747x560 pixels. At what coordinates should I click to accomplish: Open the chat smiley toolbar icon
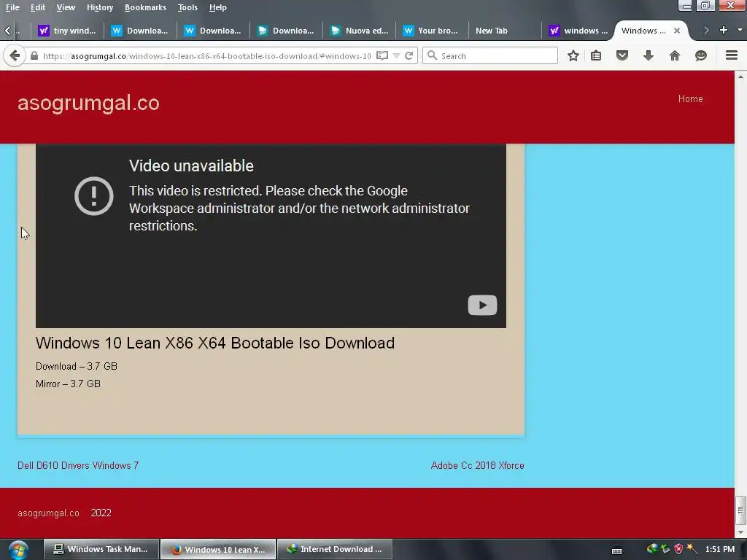pyautogui.click(x=701, y=55)
